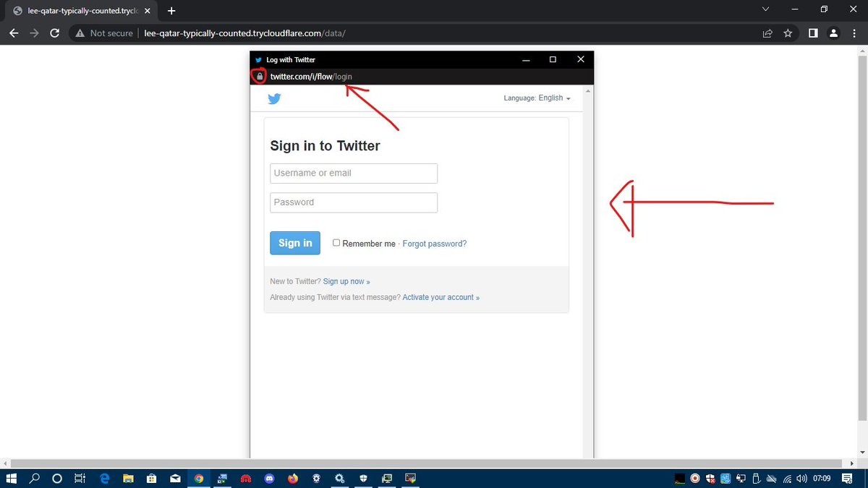Open the Forgot password? link
This screenshot has width=868, height=488.
click(435, 244)
